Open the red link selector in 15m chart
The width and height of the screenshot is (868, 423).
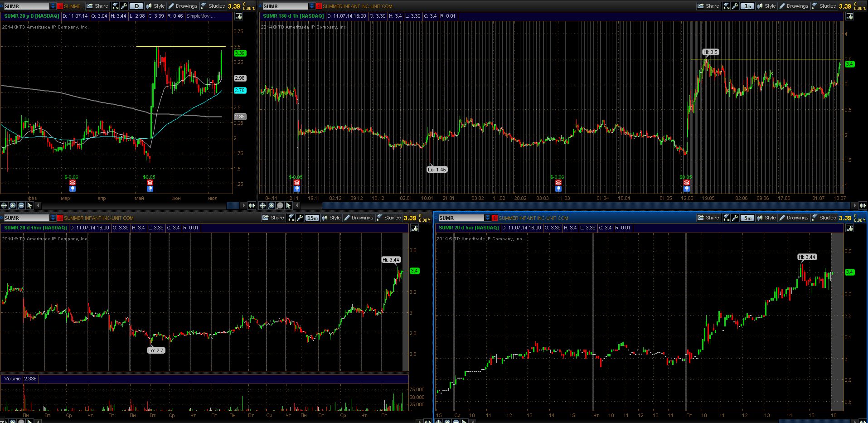point(60,218)
